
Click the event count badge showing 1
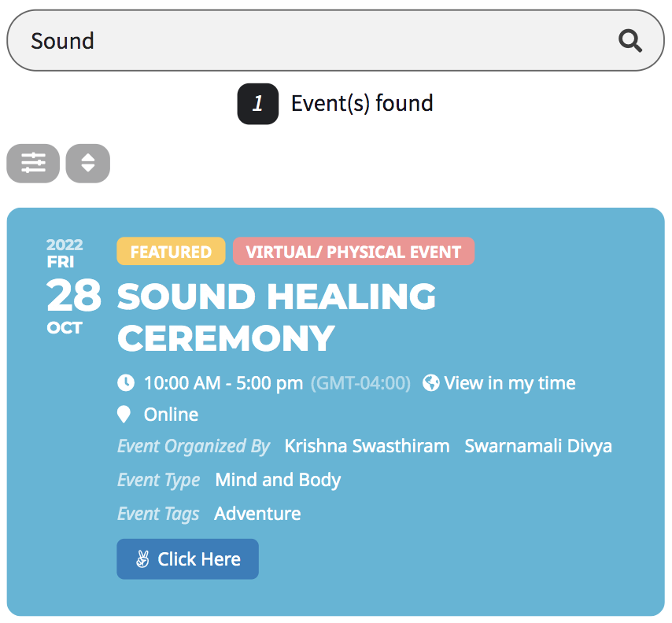pos(257,103)
